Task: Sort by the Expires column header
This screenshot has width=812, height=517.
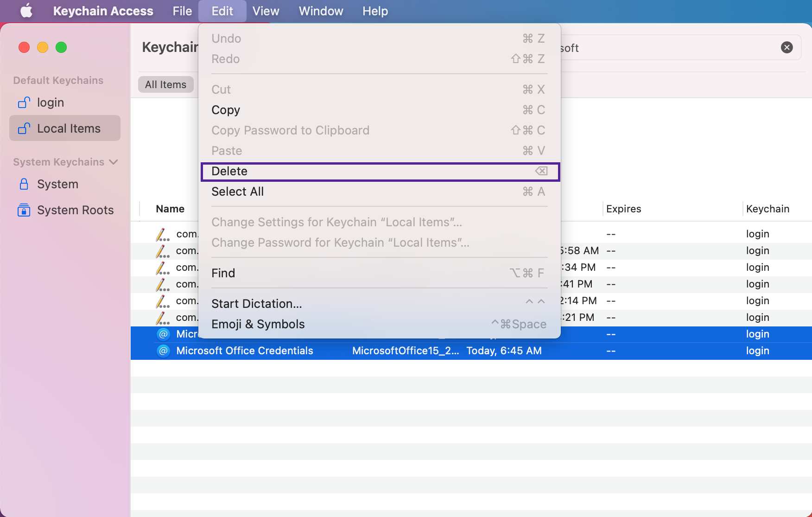Action: point(623,209)
